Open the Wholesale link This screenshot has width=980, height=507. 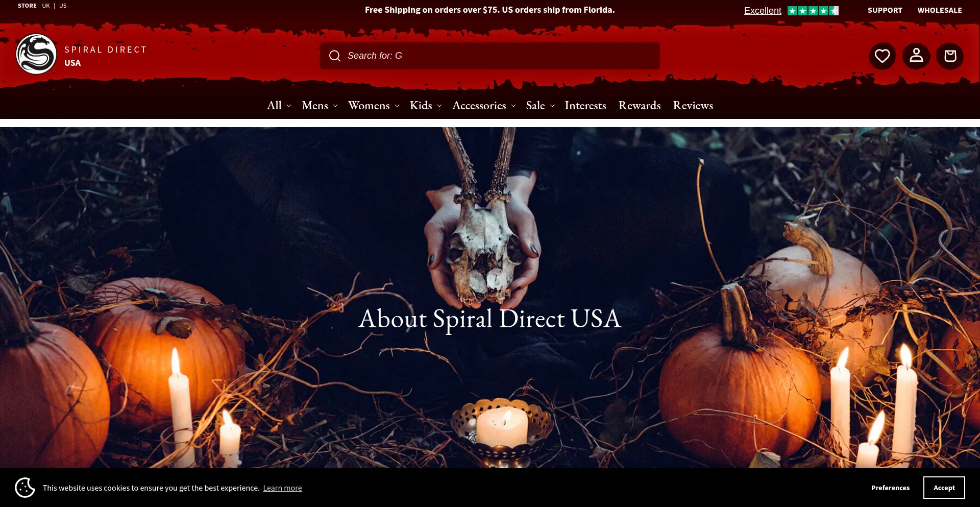click(x=940, y=10)
